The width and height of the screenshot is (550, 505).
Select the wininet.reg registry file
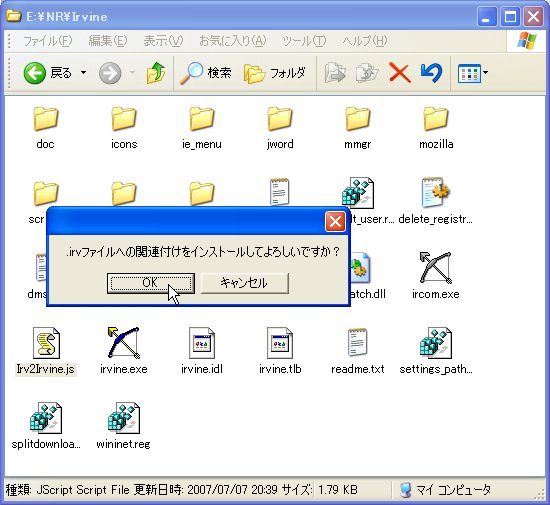(123, 426)
